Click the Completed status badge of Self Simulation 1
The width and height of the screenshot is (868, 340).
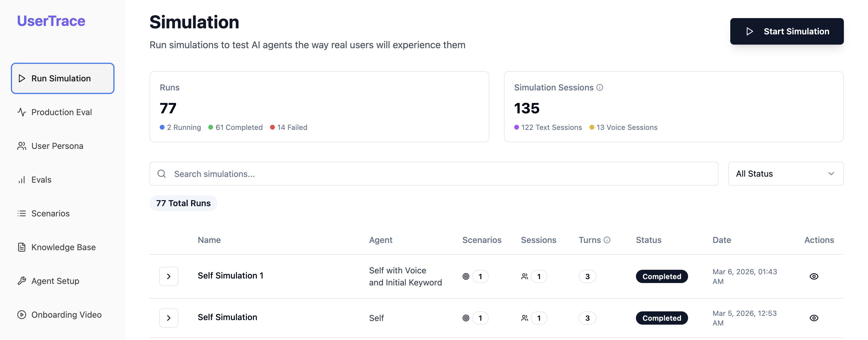pos(662,276)
